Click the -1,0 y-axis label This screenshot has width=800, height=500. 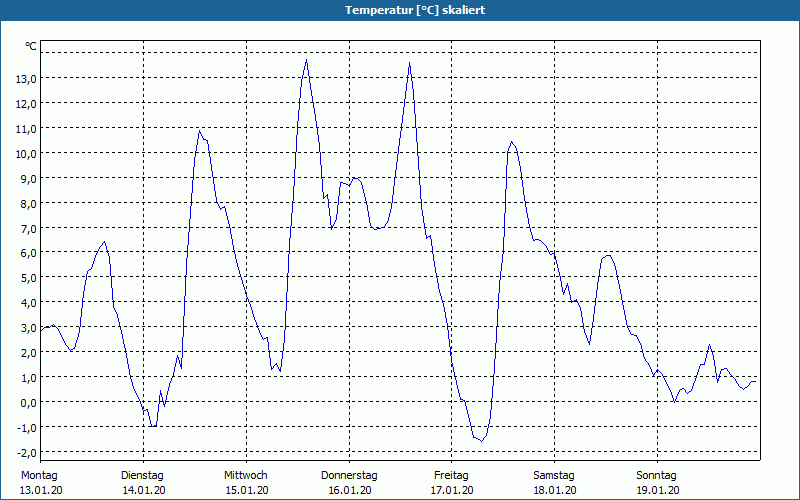point(27,428)
